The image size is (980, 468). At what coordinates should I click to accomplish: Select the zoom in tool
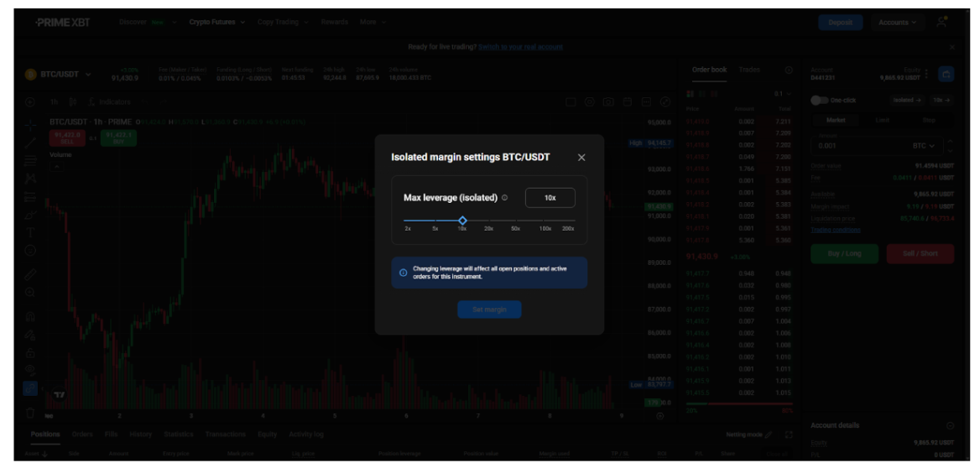(30, 293)
